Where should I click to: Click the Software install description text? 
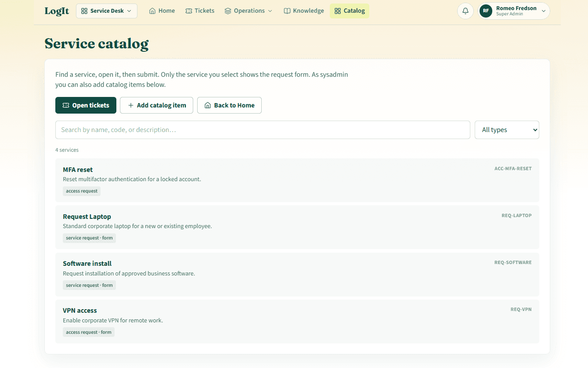click(129, 273)
